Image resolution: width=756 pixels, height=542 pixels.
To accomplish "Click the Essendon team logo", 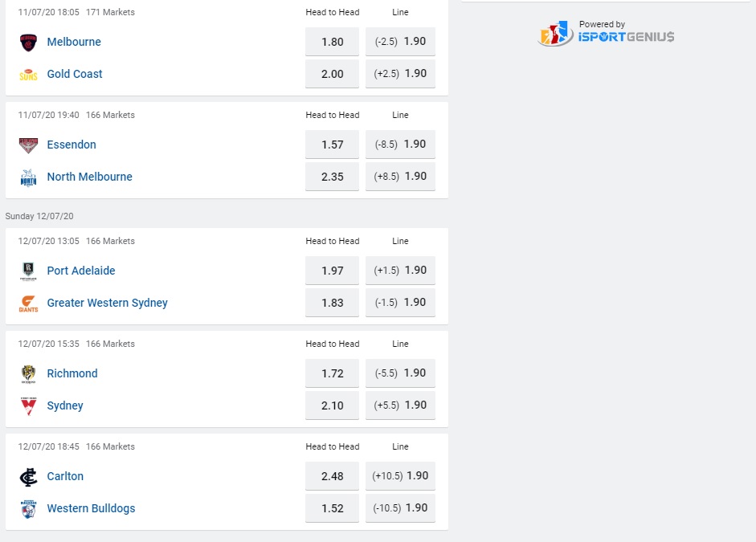I will (x=28, y=145).
